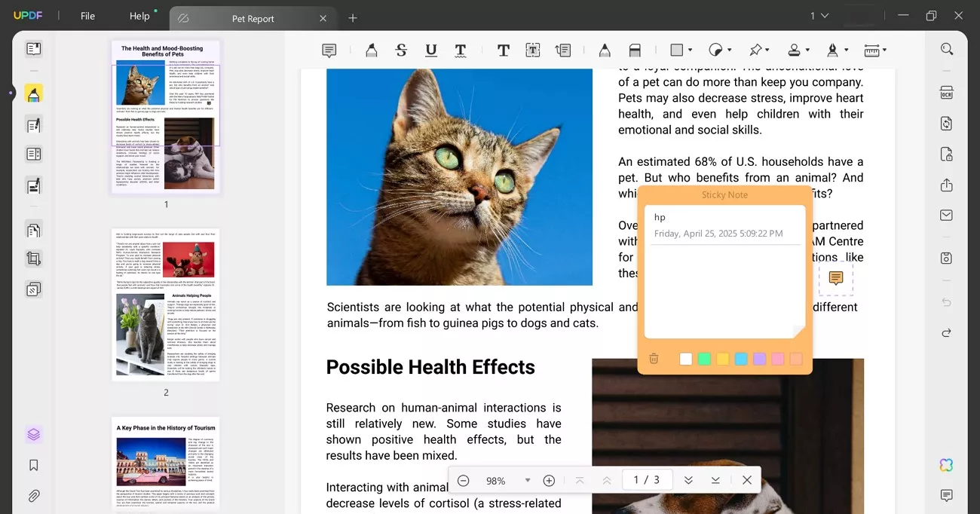Click the sticky note text area containing hp
Viewport: 980px width, 514px height.
tap(724, 272)
